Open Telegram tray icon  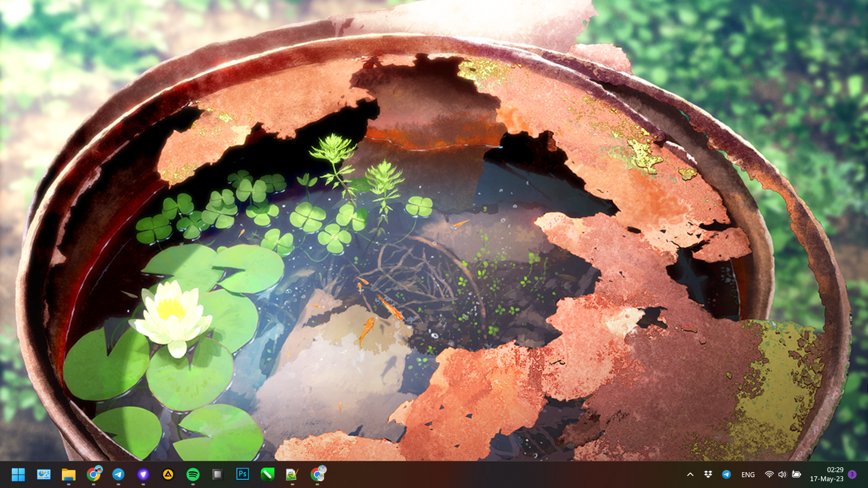coord(726,474)
